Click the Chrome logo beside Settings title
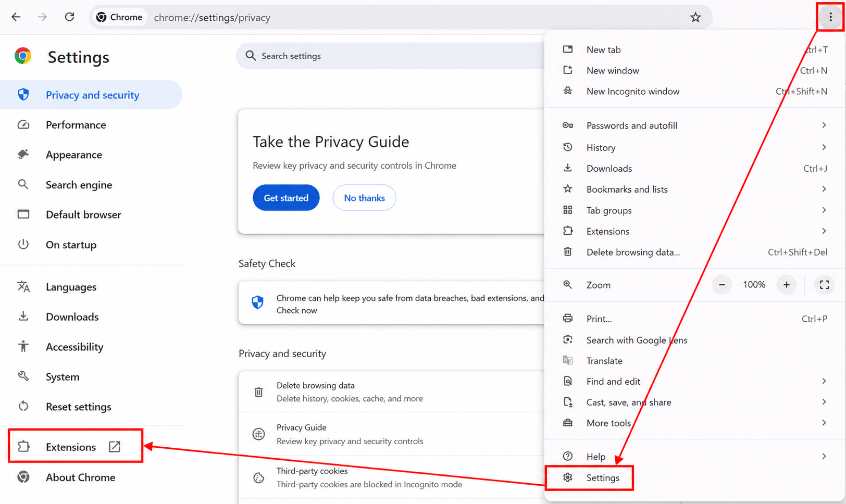The width and height of the screenshot is (846, 504). (x=23, y=56)
